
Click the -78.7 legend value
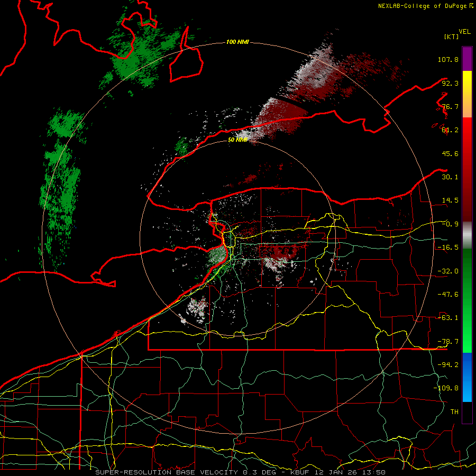pyautogui.click(x=448, y=342)
